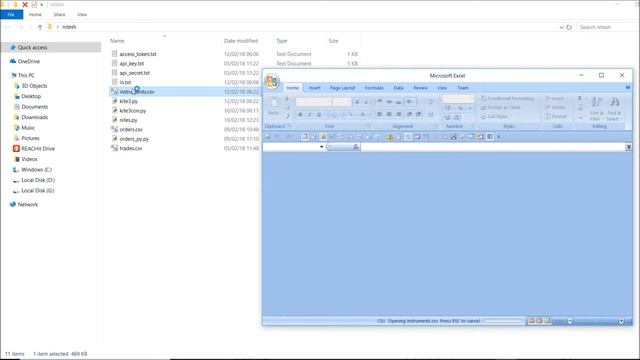Viewport: 640px width, 360px height.
Task: Expand the formula bar
Action: 629,147
